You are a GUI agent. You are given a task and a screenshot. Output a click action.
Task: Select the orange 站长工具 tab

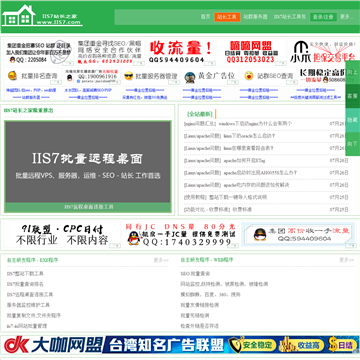[227, 17]
